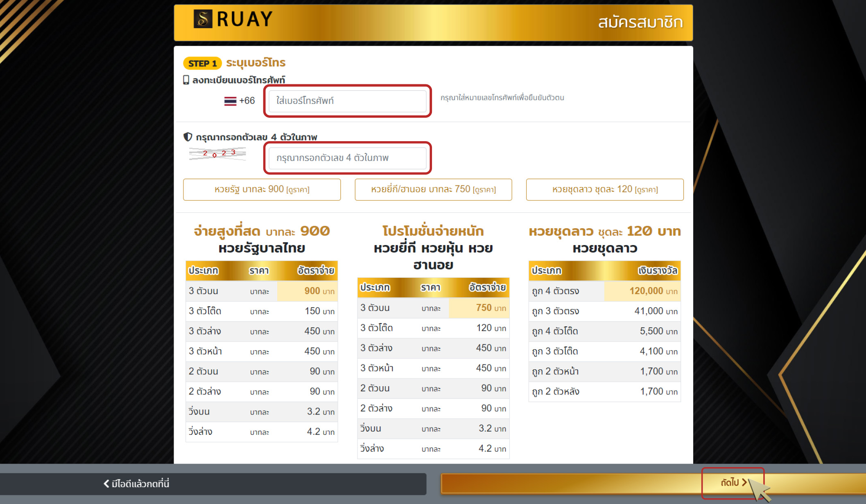
Task: Click the STEP 1 badge
Action: 202,63
